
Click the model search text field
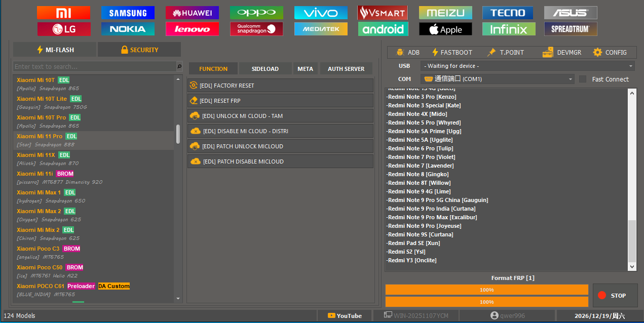click(94, 67)
